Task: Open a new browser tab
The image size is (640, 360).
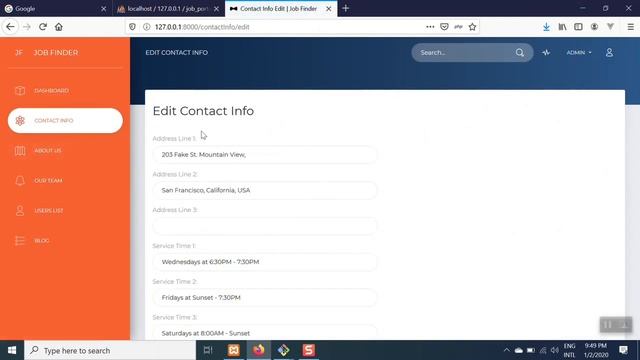Action: 346,9
